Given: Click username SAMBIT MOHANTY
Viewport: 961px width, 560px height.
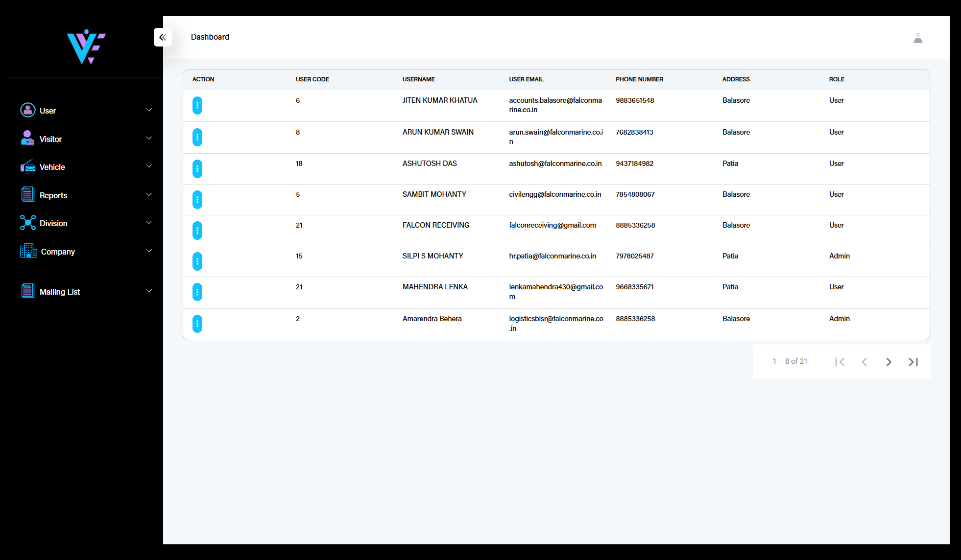Looking at the screenshot, I should 434,194.
